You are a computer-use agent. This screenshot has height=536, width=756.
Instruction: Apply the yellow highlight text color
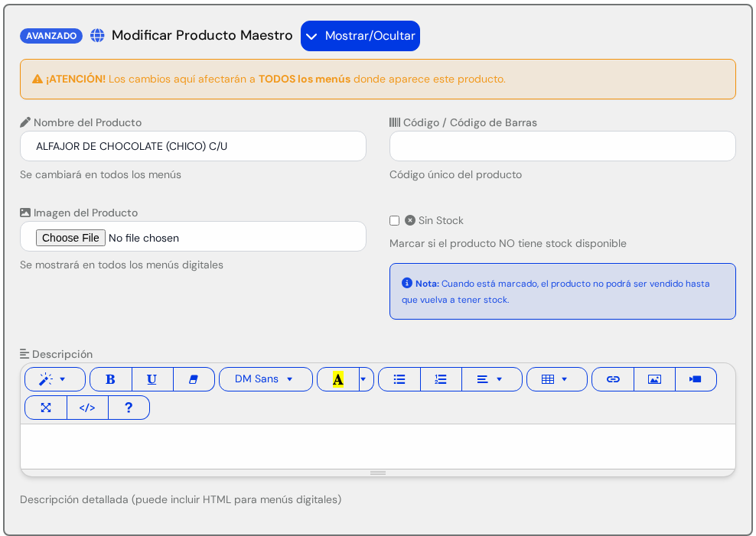pos(338,379)
